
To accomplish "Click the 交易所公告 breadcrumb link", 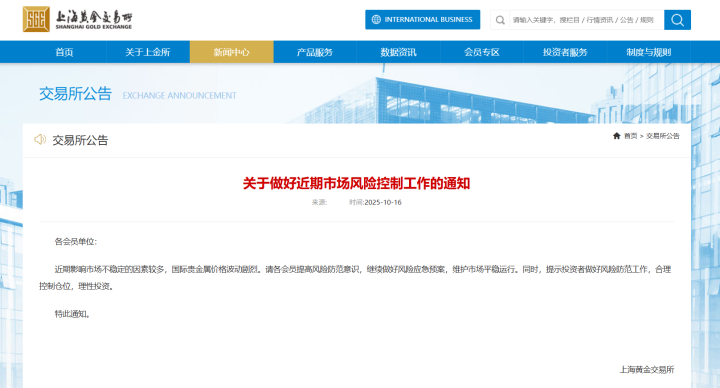I will pos(663,136).
